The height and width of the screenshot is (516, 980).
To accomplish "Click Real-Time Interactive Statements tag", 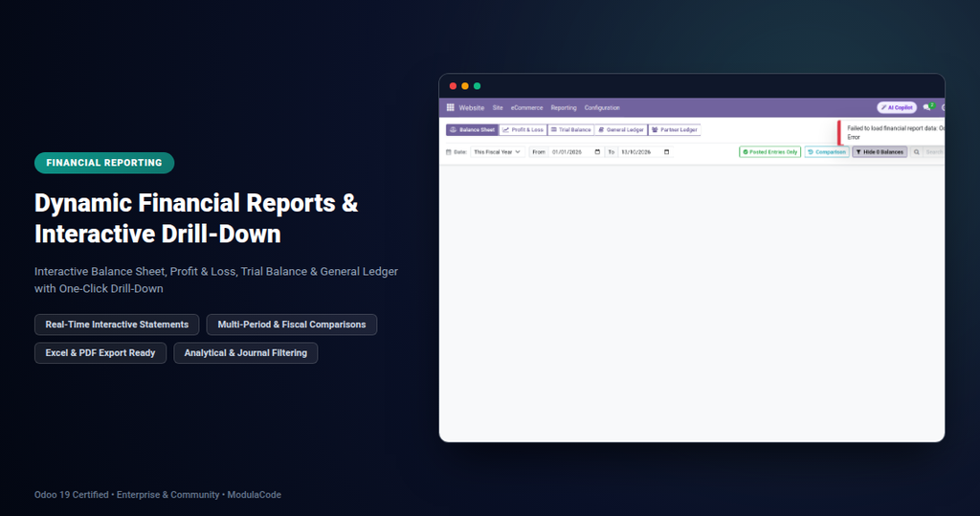I will click(x=117, y=325).
